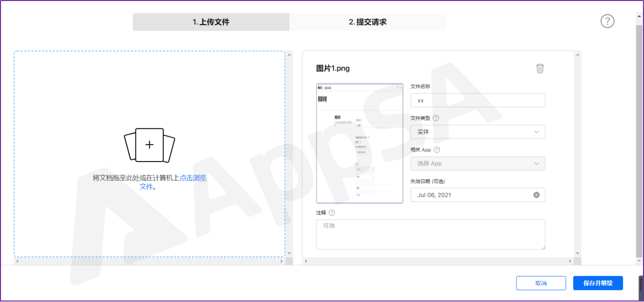Click the 失效日期 (可选) label
Image resolution: width=644 pixels, height=302 pixels.
428,181
